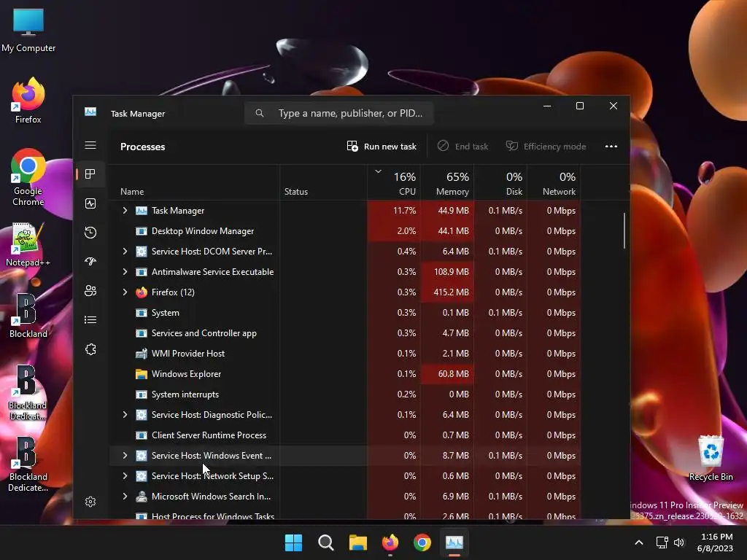Open the Details sidebar icon
Image resolution: width=747 pixels, height=560 pixels.
coord(90,319)
